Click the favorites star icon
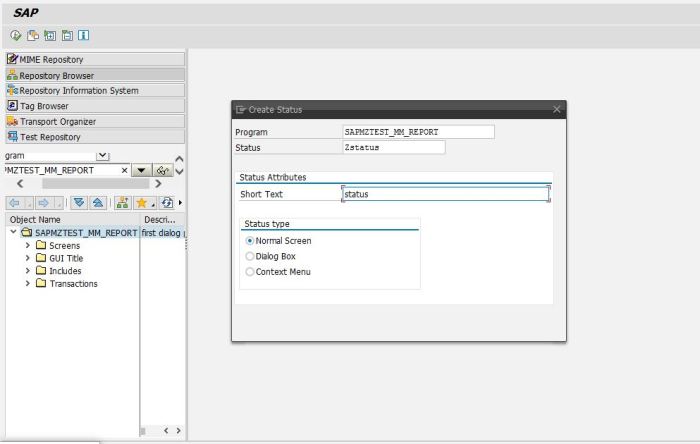 (x=143, y=203)
